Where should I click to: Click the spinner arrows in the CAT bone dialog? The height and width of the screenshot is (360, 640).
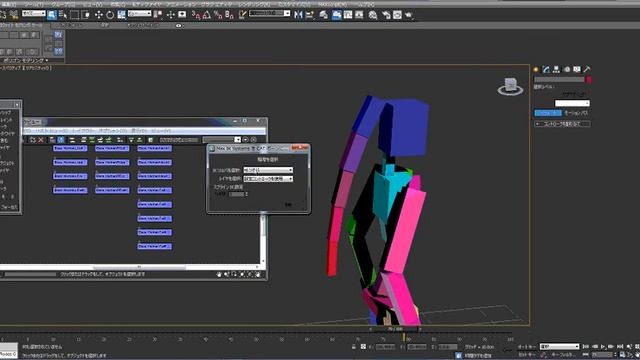247,194
